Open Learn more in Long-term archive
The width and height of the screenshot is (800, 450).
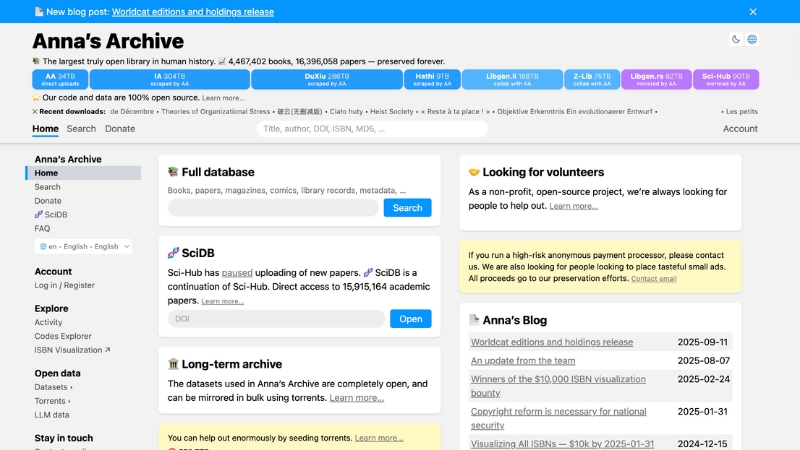pos(357,397)
